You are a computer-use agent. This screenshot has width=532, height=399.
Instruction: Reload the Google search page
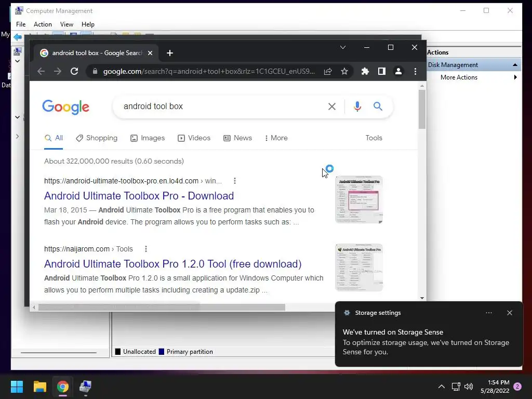(x=74, y=71)
